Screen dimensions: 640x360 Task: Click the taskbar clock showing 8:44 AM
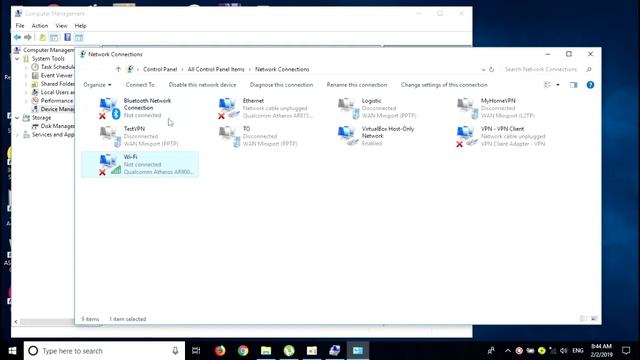click(602, 351)
